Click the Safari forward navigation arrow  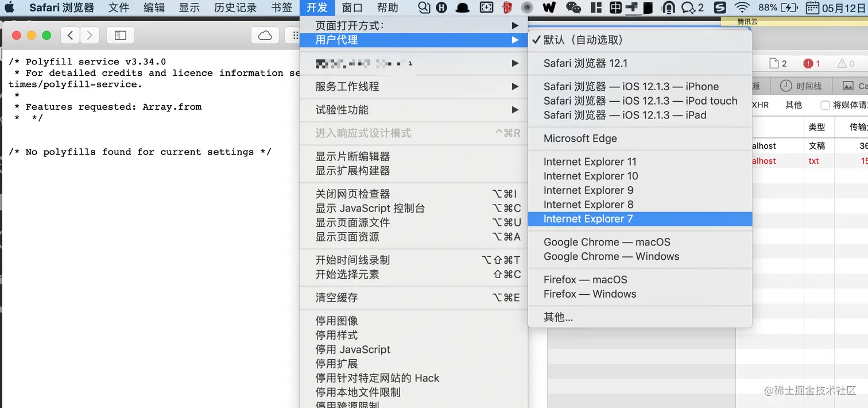[x=90, y=35]
